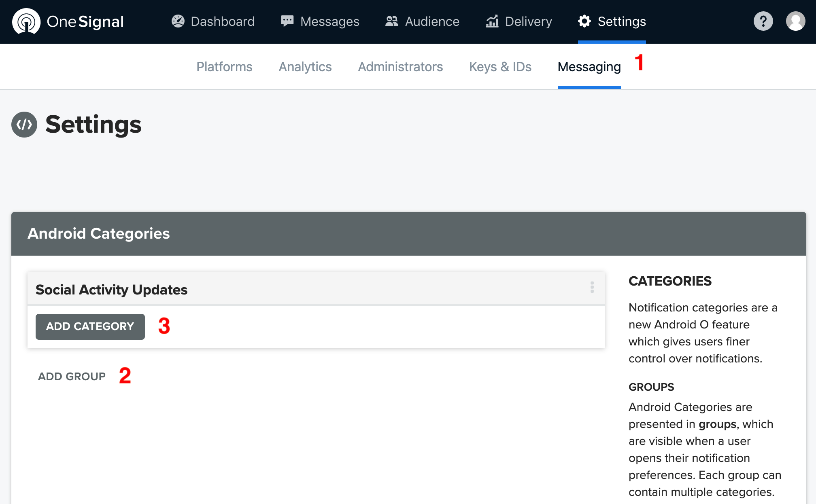
Task: Open Social Activity Updates three-dot menu
Action: (592, 287)
